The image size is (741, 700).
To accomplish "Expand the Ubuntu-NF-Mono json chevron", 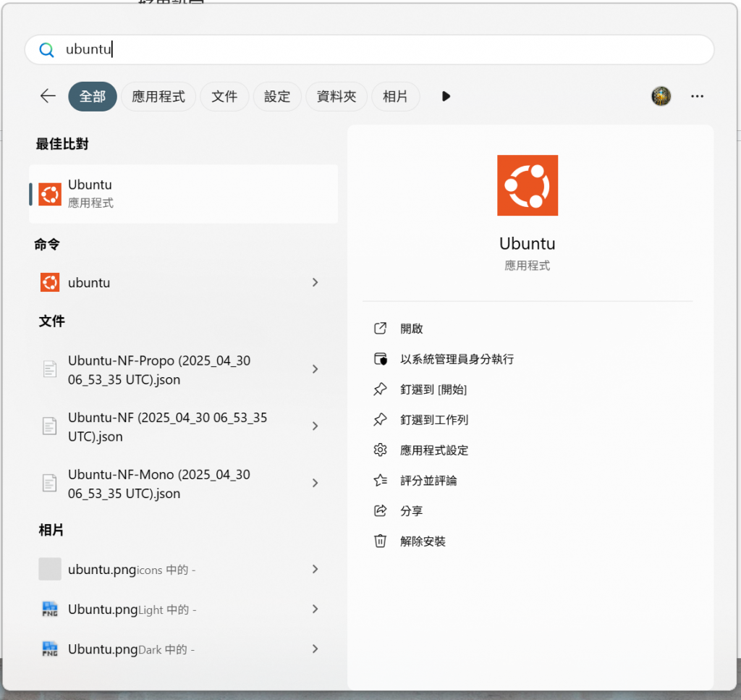I will (316, 483).
